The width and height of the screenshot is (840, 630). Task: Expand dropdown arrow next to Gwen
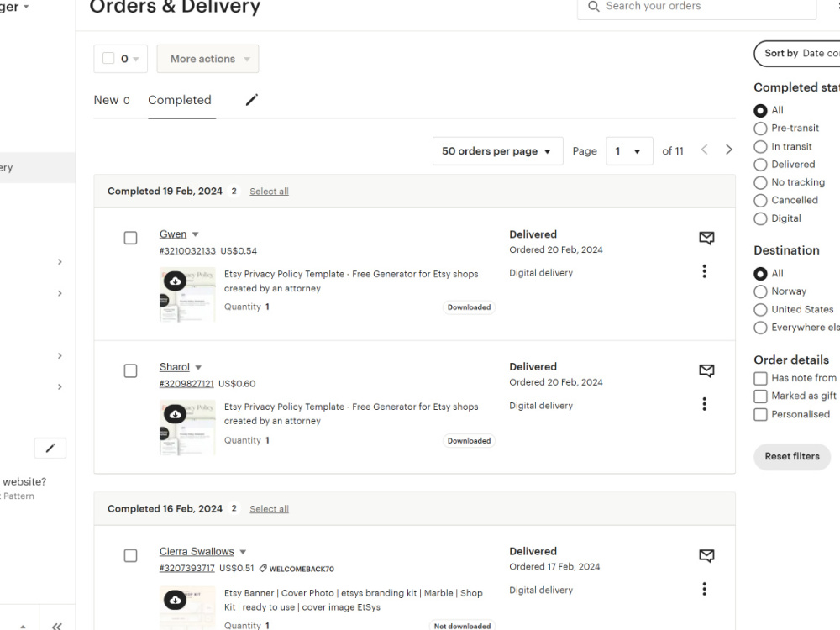pyautogui.click(x=196, y=234)
